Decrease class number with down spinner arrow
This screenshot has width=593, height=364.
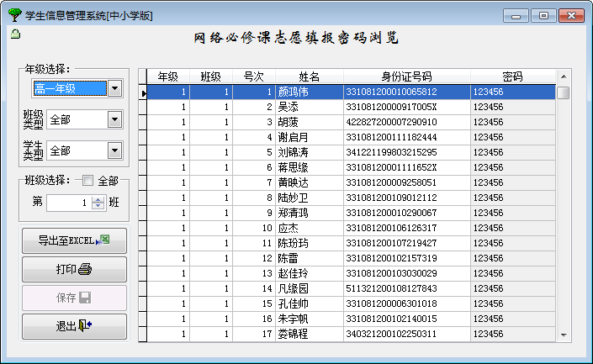(x=98, y=206)
